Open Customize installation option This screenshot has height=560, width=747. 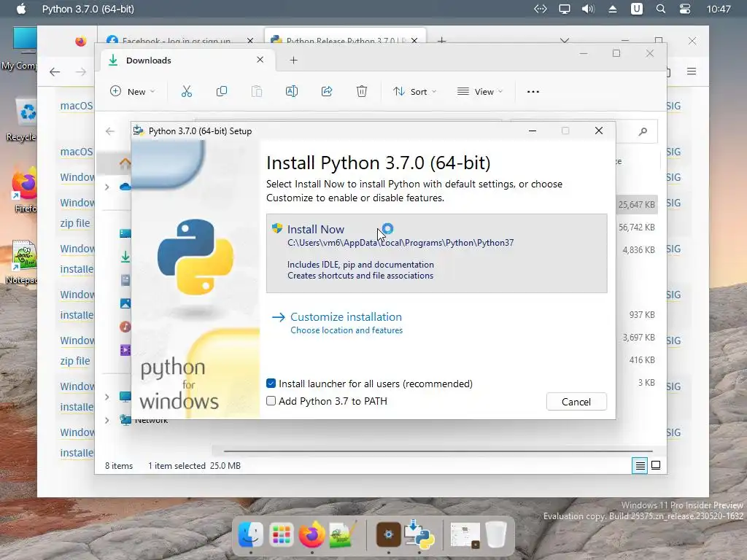[346, 323]
